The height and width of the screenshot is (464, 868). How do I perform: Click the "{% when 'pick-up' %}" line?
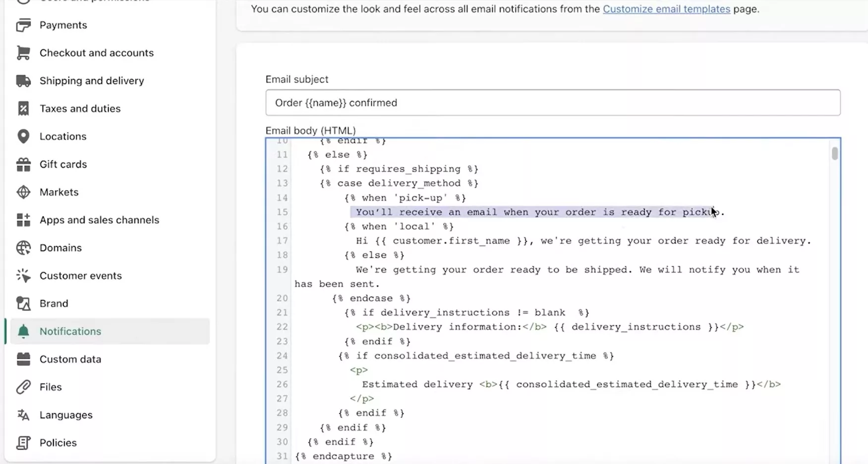click(405, 198)
